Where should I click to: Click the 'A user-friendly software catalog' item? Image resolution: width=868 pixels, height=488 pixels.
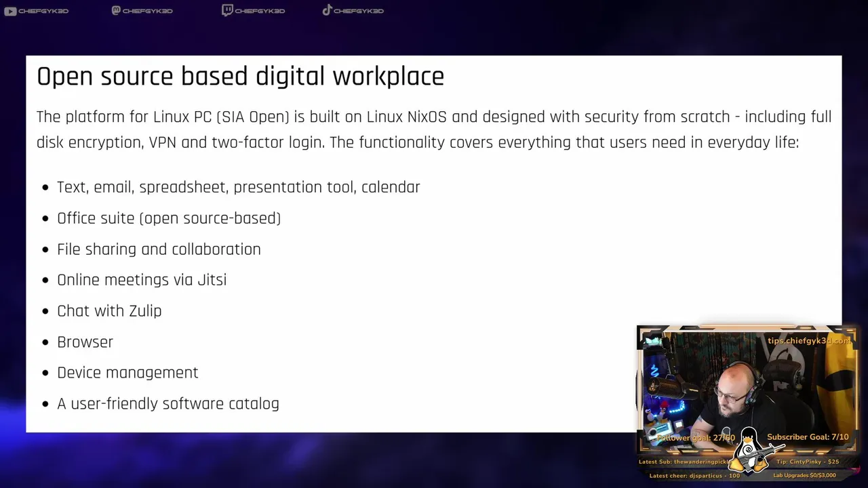(168, 404)
